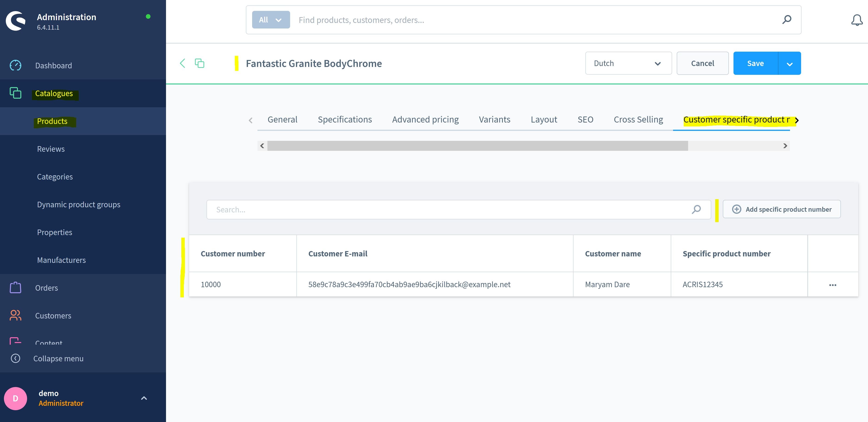Click the example.net e-mail cell

tap(435, 284)
